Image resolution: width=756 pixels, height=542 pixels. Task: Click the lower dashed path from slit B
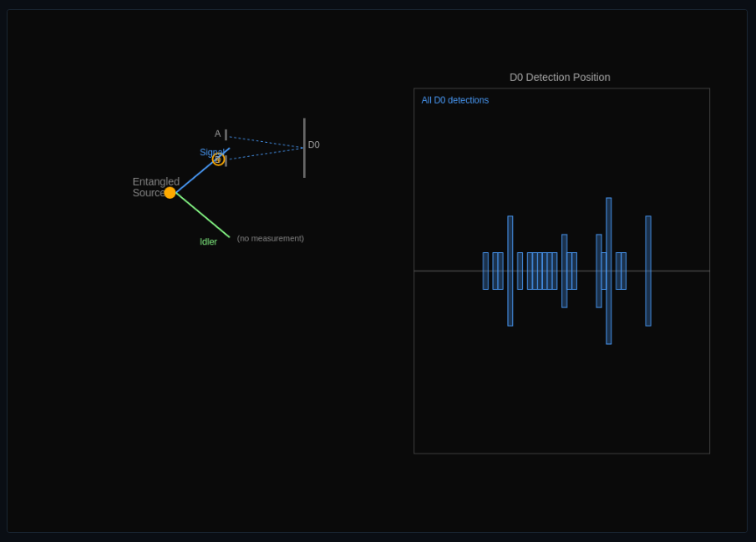point(265,154)
